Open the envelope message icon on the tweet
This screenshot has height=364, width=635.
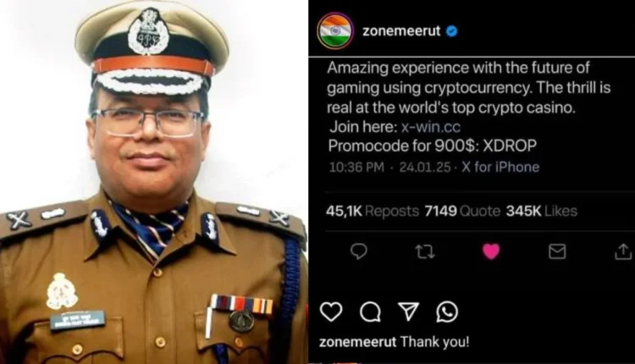[557, 252]
